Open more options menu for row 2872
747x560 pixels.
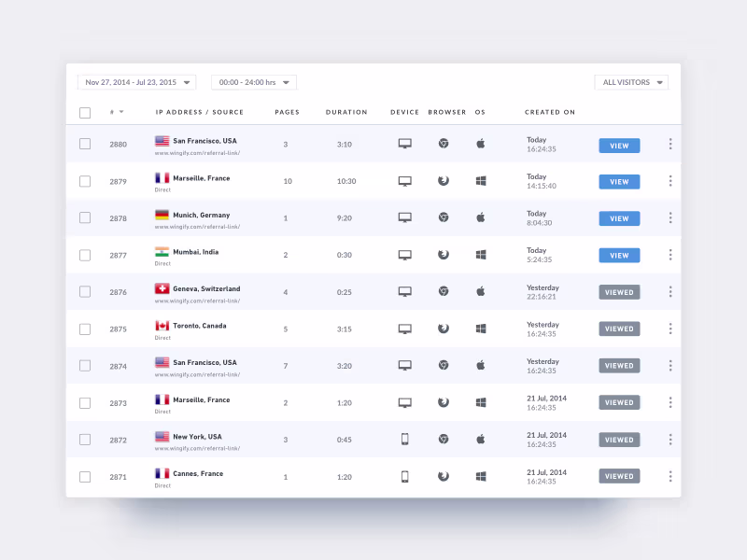[670, 440]
